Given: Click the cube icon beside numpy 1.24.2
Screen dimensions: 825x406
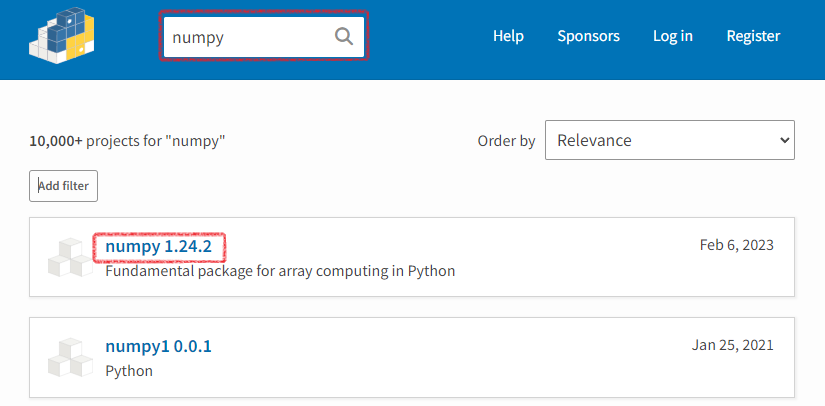Looking at the screenshot, I should [x=71, y=257].
